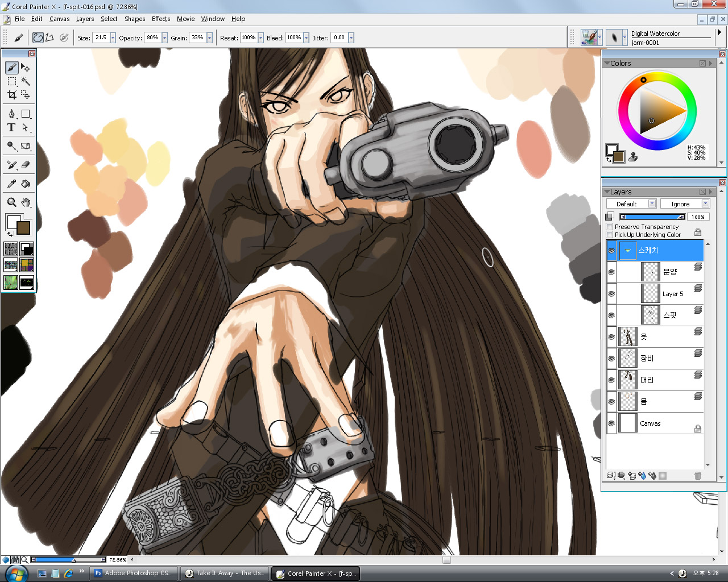Adjust the layer opacity slider
The image size is (728, 582).
(x=652, y=217)
